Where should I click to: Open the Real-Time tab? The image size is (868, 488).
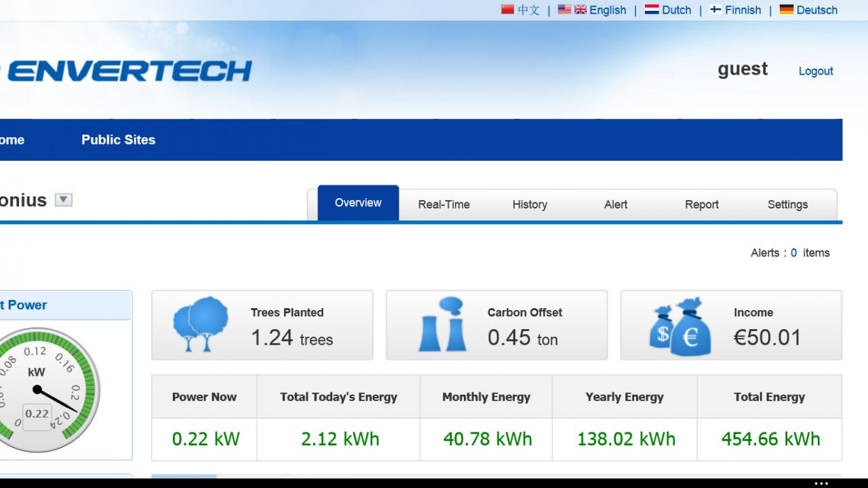pos(443,204)
